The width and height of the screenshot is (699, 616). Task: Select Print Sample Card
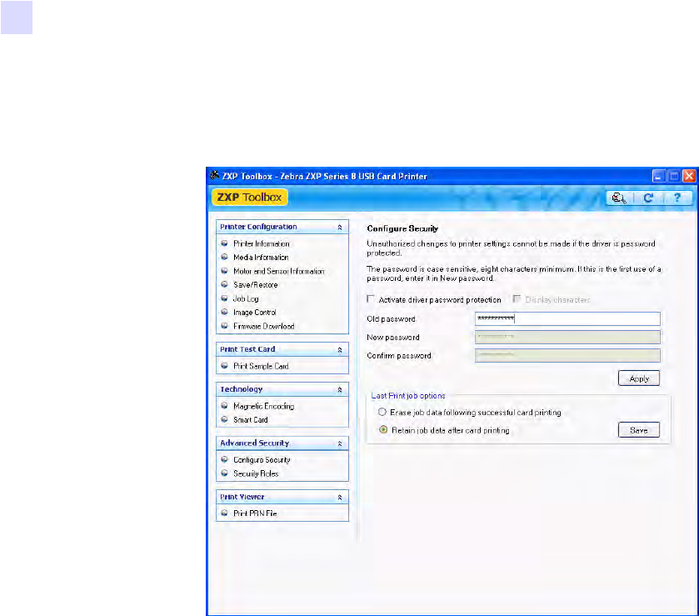click(x=261, y=366)
